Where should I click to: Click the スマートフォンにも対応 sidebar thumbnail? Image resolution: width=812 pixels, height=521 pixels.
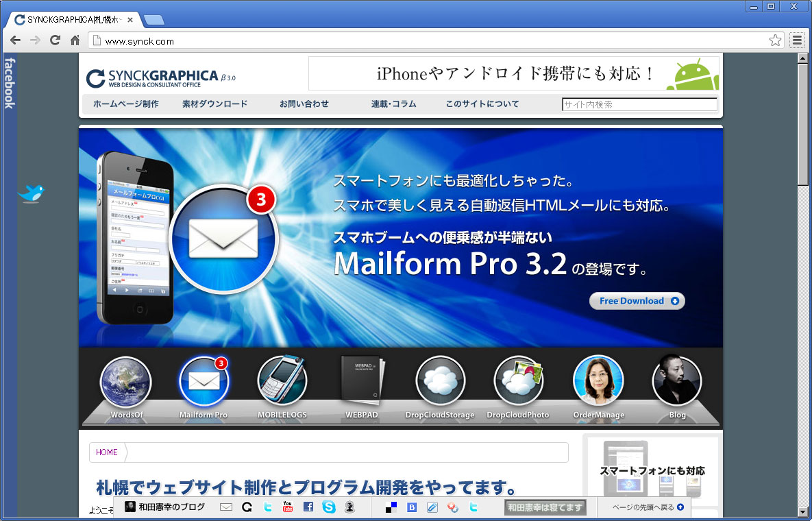pyautogui.click(x=652, y=469)
